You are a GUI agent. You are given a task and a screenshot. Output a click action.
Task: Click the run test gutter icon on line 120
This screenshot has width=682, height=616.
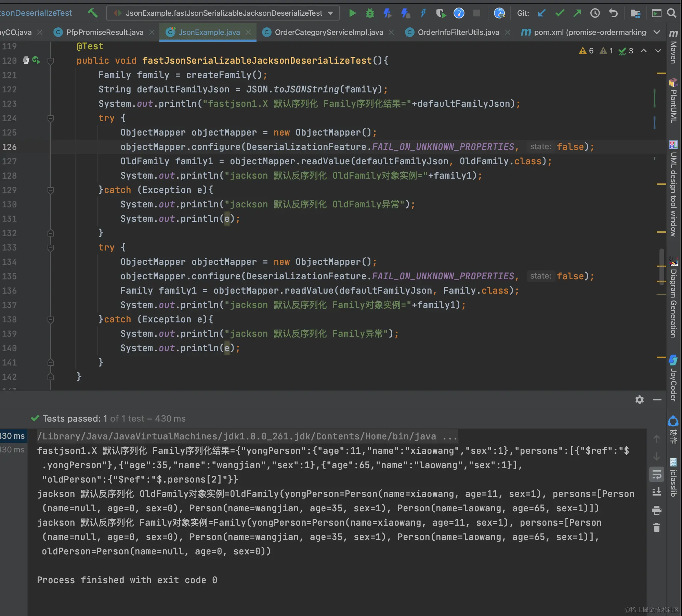36,61
